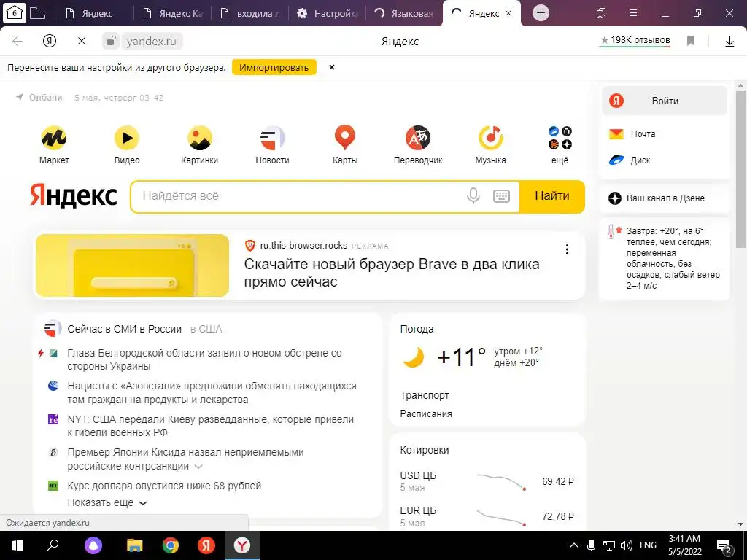Open File Explorer from the taskbar

(134, 545)
